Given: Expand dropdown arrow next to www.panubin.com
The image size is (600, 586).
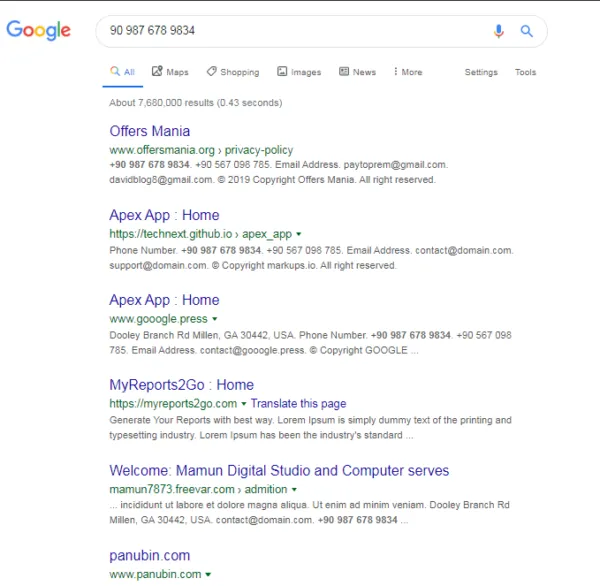Looking at the screenshot, I should tap(208, 574).
